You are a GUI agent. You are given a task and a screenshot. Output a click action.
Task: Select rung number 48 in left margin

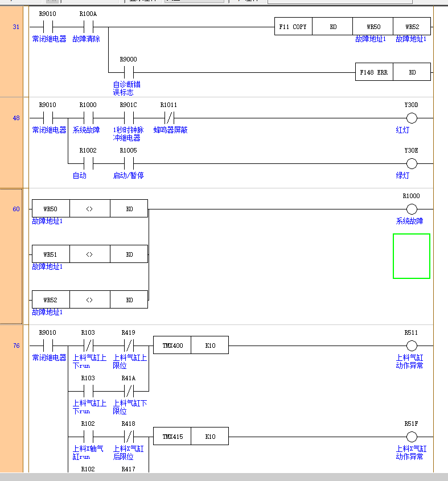click(16, 118)
